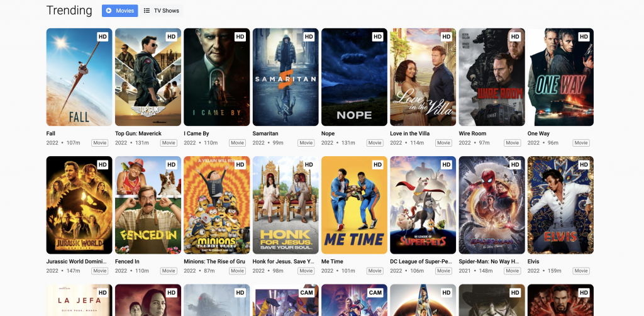Click the Movie tag under One Way
The height and width of the screenshot is (316, 644).
tap(580, 143)
